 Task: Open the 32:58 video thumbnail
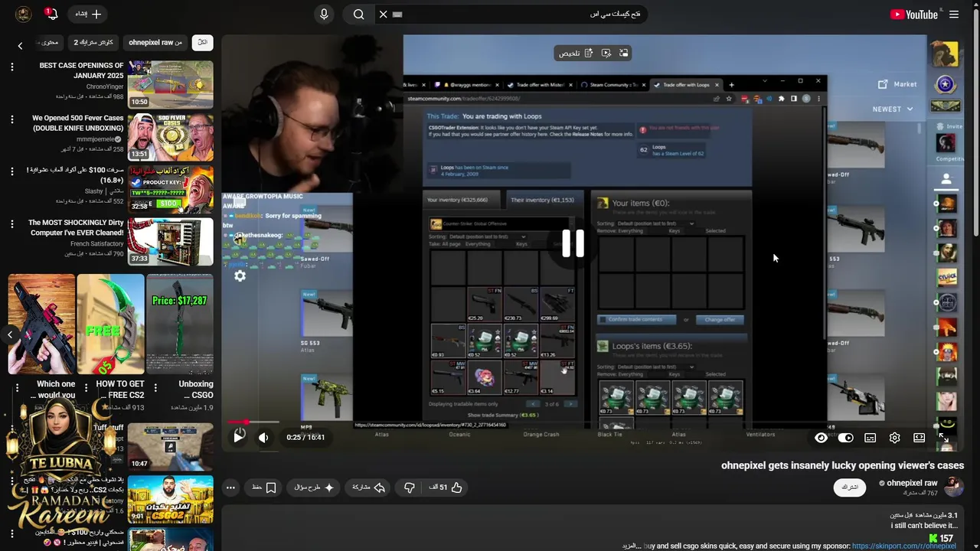(x=171, y=189)
